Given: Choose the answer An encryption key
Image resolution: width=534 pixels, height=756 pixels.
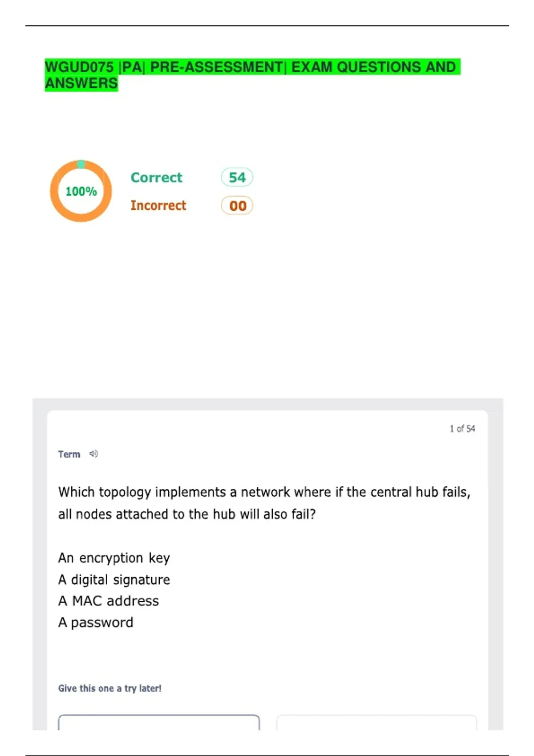Looking at the screenshot, I should [x=114, y=558].
